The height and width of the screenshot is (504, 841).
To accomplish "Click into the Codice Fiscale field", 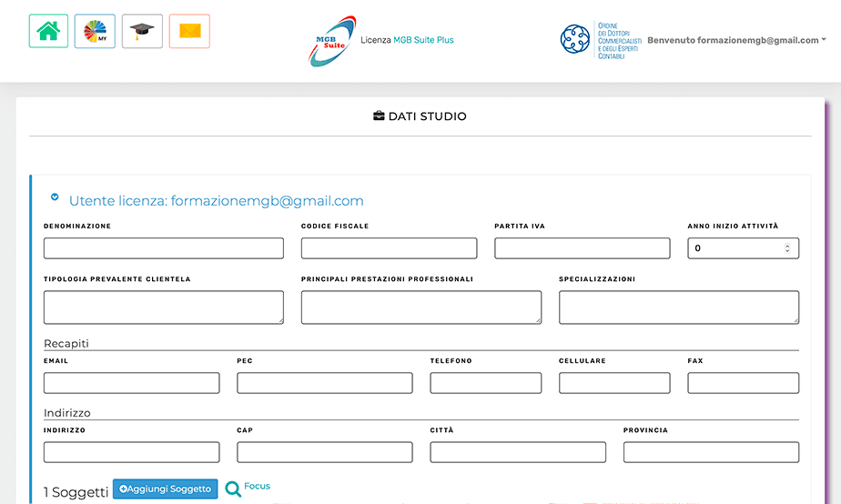I will 389,248.
